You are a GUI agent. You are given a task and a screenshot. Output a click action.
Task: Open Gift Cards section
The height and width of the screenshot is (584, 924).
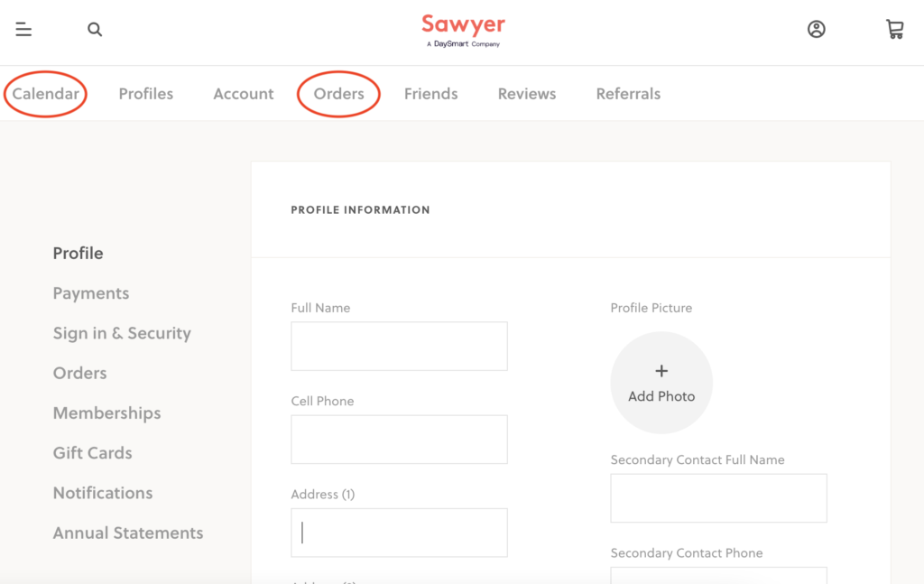[x=92, y=453]
